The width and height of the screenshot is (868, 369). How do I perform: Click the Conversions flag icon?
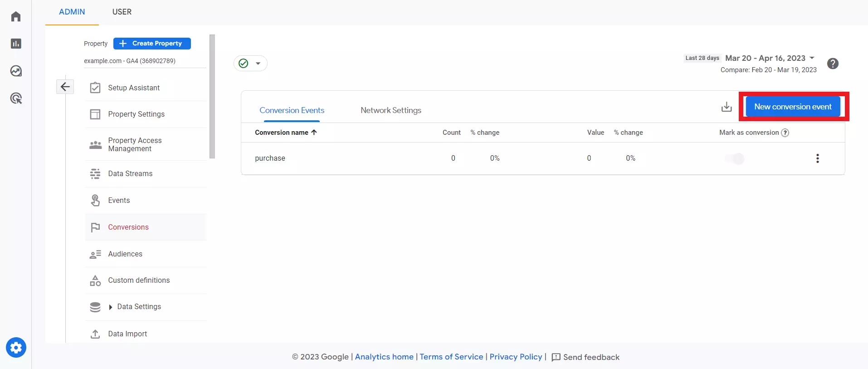(x=95, y=227)
